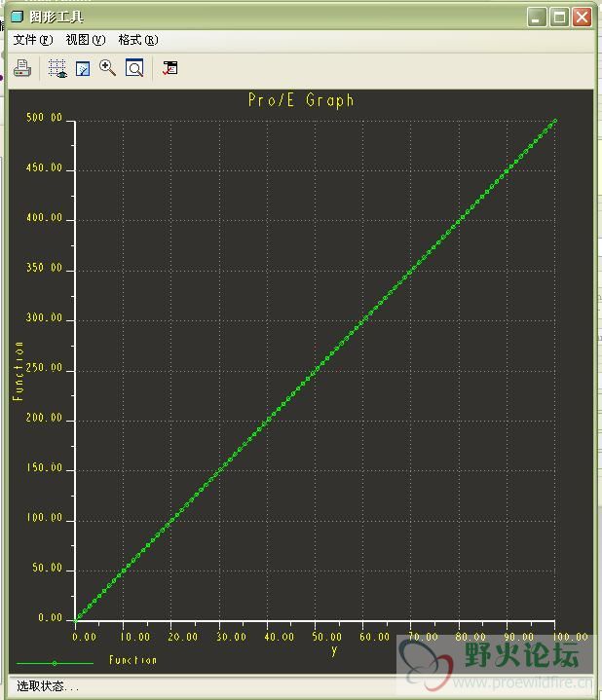
Task: Click the vertical Function axis label
Action: click(x=18, y=371)
